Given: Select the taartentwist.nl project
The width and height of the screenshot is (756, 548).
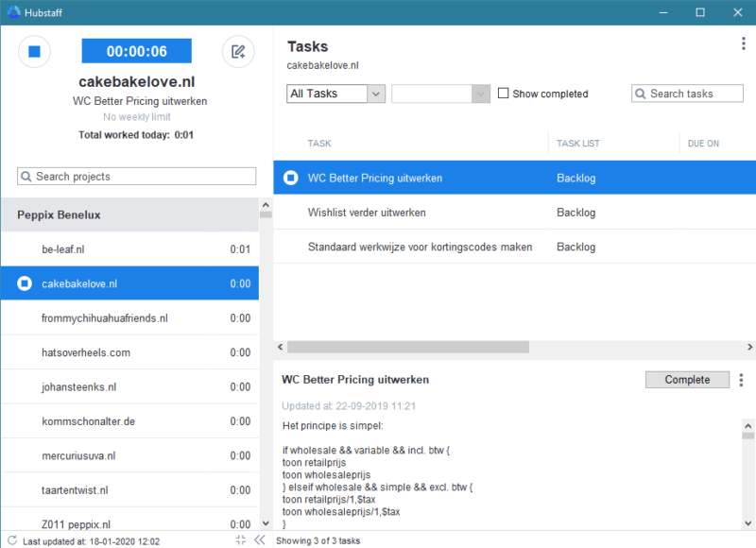Looking at the screenshot, I should 129,490.
